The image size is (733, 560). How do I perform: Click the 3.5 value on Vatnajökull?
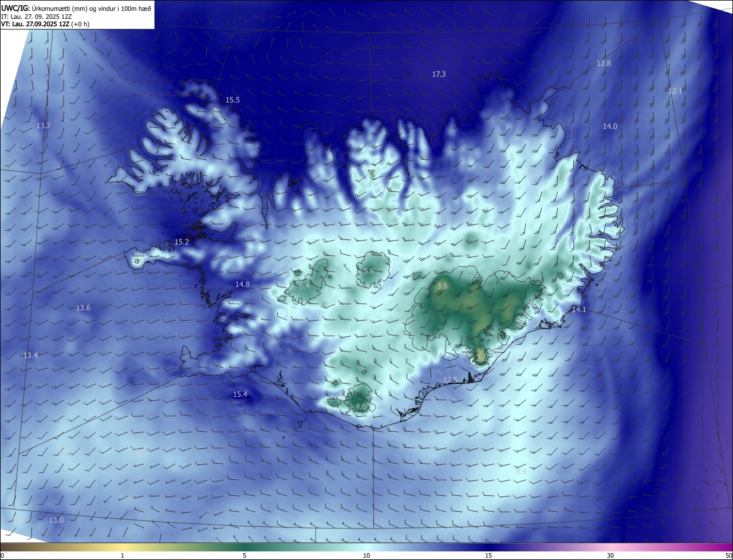pyautogui.click(x=442, y=286)
